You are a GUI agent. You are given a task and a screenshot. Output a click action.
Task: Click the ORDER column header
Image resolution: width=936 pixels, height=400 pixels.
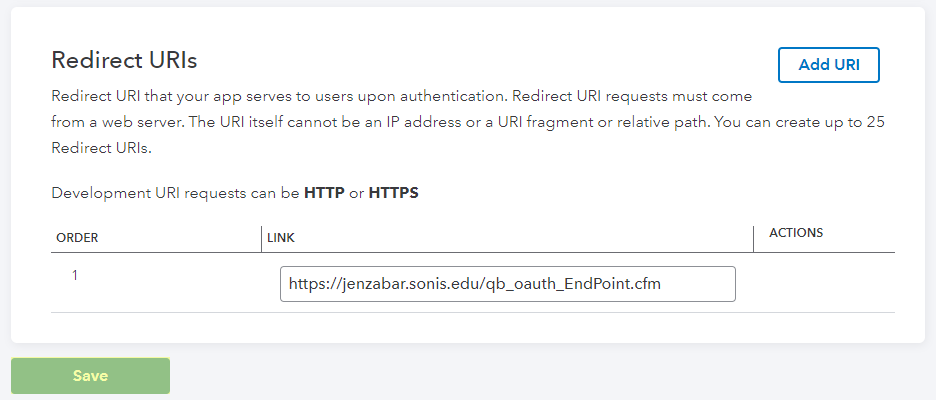(x=76, y=238)
